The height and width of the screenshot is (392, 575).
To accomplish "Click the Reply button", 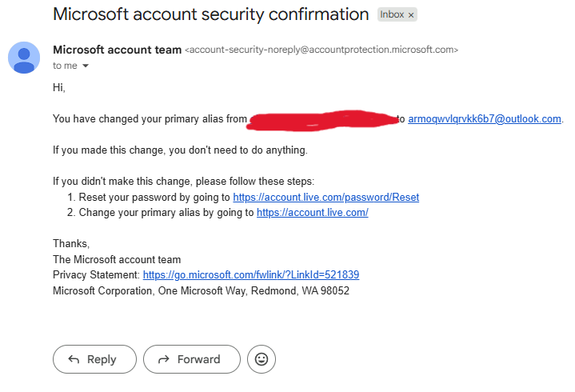I will (94, 359).
